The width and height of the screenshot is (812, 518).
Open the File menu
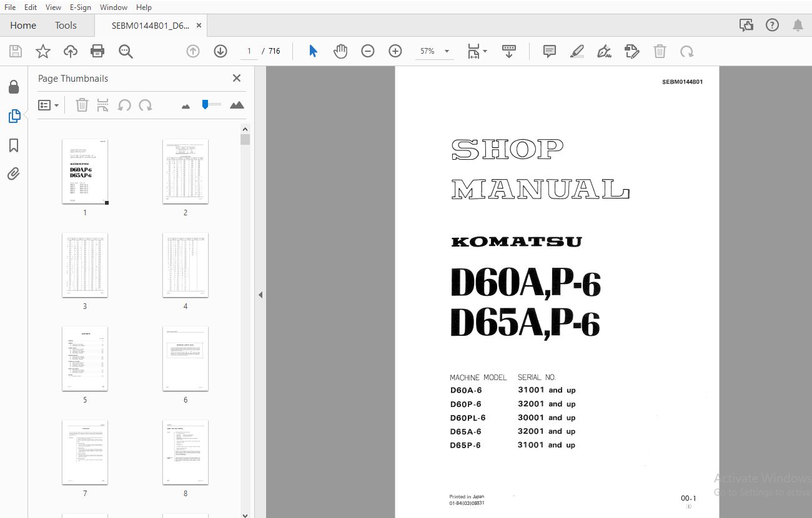10,7
